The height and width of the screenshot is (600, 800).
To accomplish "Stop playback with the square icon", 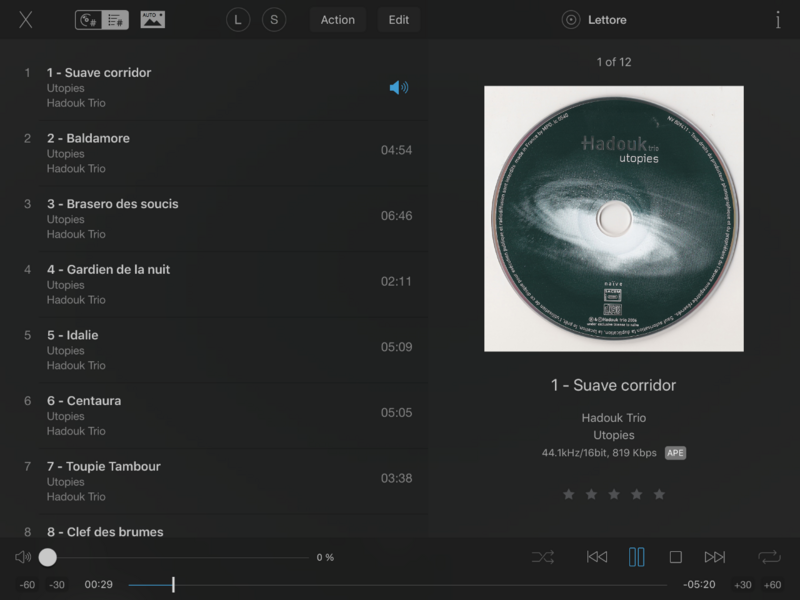I will 676,557.
